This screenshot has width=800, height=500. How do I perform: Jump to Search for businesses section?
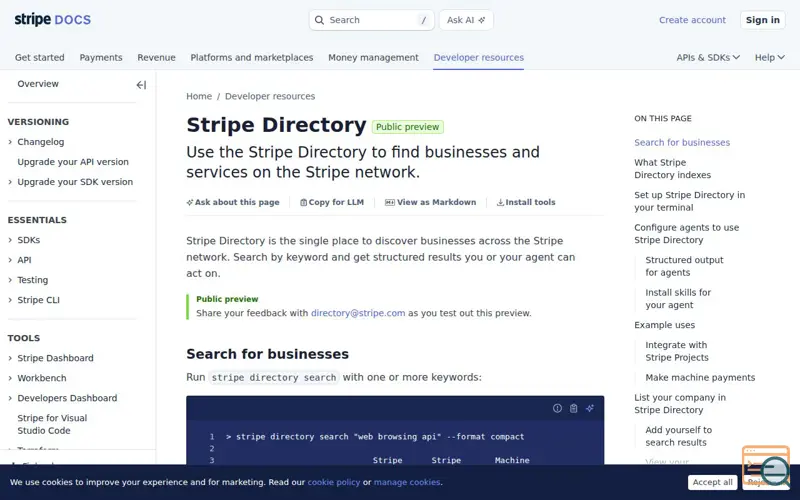click(x=682, y=142)
